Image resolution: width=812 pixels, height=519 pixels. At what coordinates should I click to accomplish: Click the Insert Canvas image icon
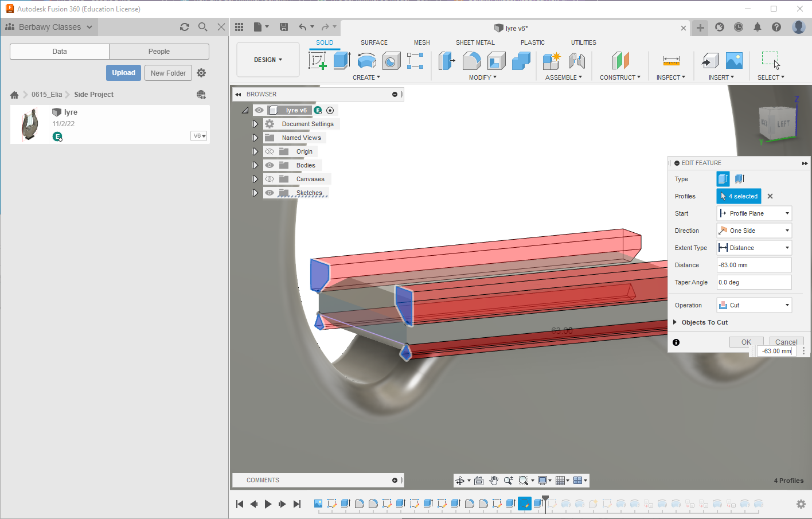[734, 61]
